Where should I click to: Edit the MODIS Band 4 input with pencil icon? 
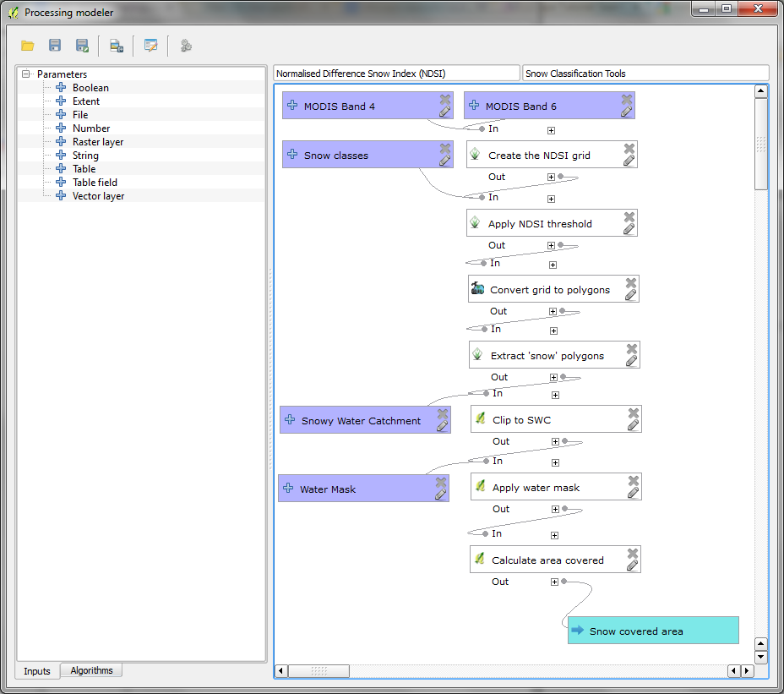click(x=444, y=112)
